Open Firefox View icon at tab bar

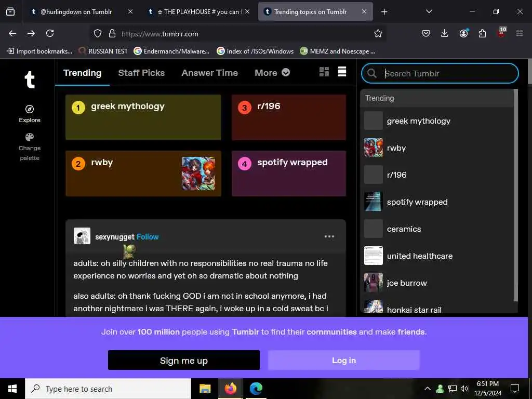tap(10, 11)
